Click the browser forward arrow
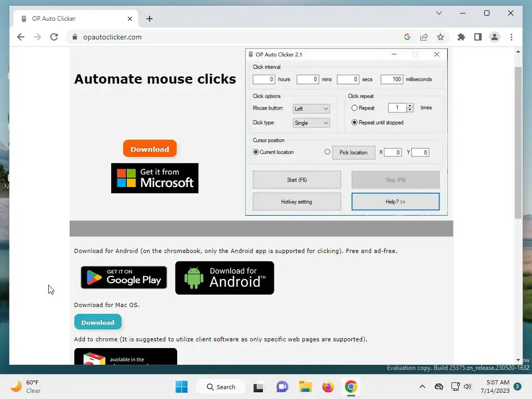532x399 pixels. coord(37,37)
